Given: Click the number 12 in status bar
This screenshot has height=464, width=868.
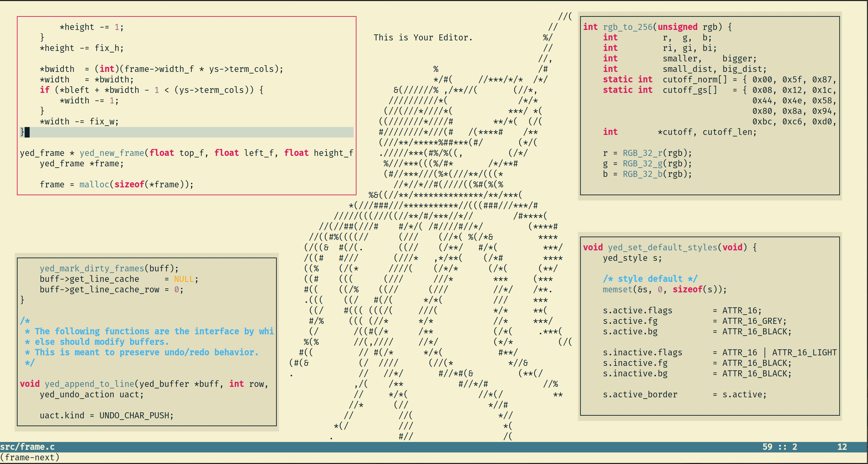Looking at the screenshot, I should [x=842, y=447].
